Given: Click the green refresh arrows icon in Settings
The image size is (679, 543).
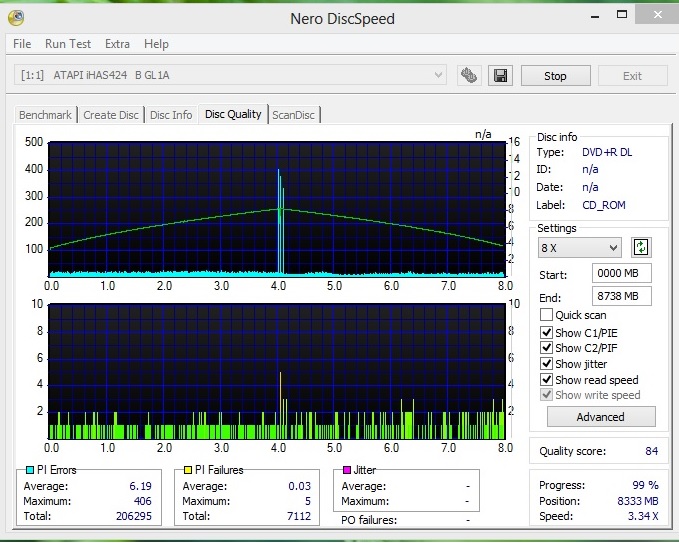Looking at the screenshot, I should pos(641,247).
